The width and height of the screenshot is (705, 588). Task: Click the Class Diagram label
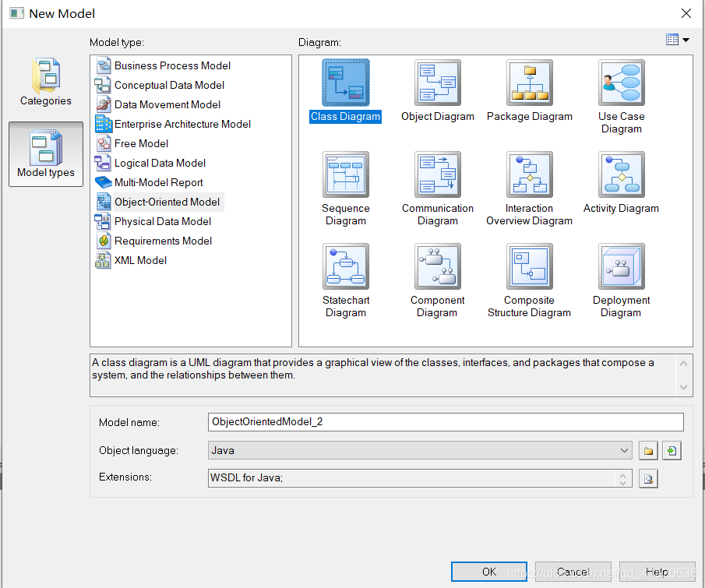(x=345, y=116)
